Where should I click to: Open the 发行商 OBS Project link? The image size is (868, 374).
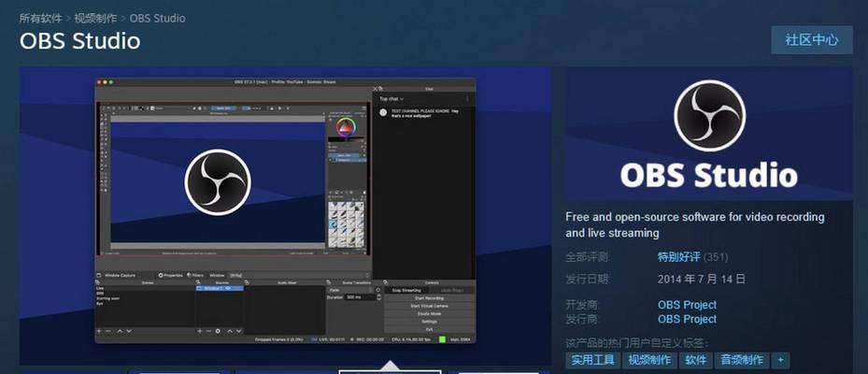687,319
